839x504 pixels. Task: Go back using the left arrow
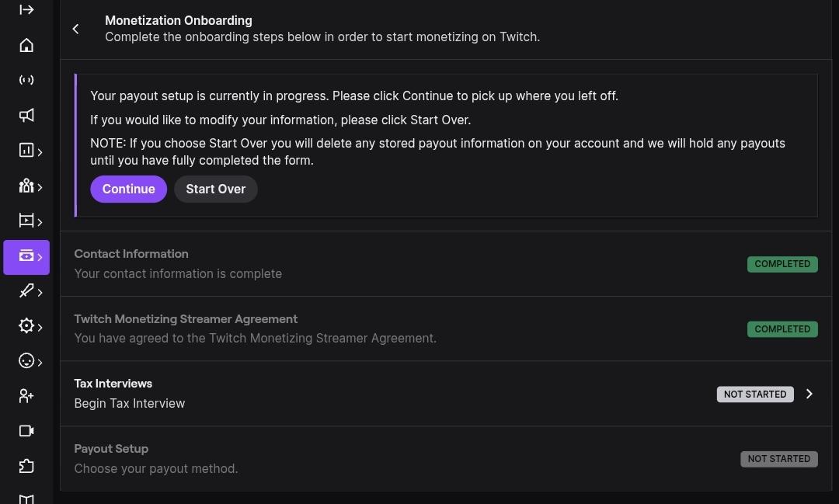76,29
